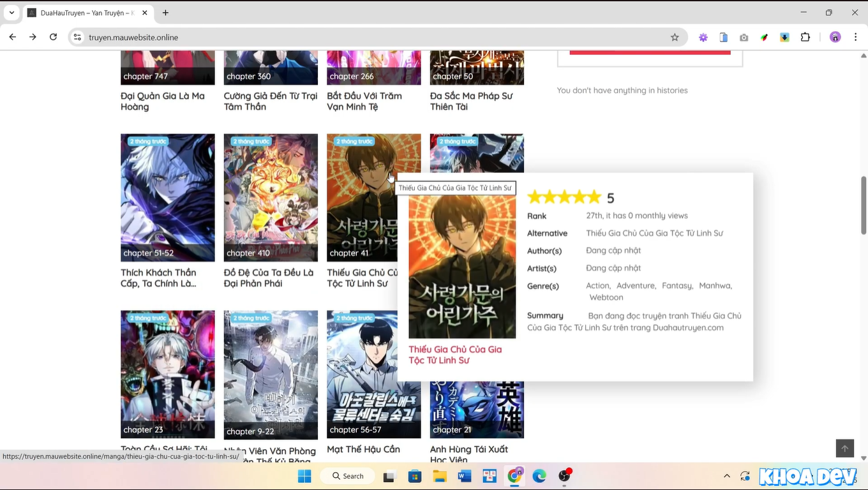Open the camera screenshot extension

coord(744,37)
